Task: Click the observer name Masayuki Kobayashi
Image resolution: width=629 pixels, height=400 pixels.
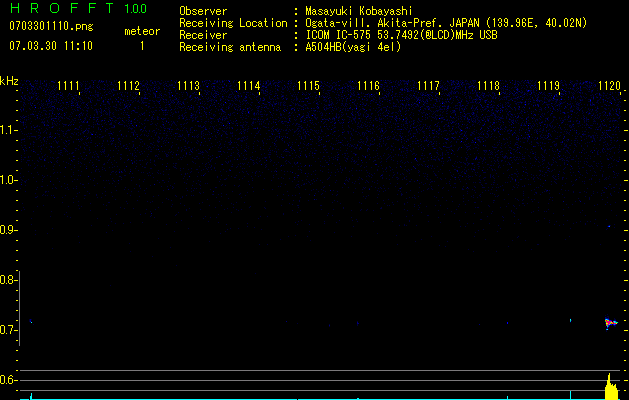Action: (x=359, y=11)
